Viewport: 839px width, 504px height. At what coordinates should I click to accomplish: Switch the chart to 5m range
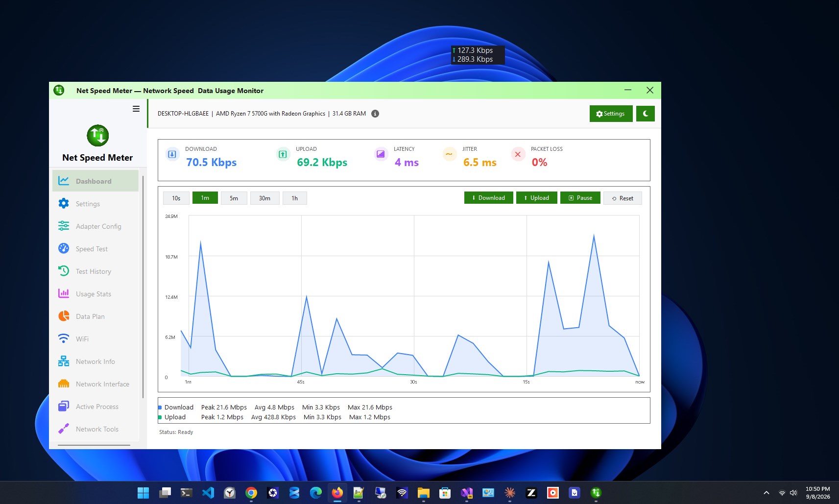234,198
